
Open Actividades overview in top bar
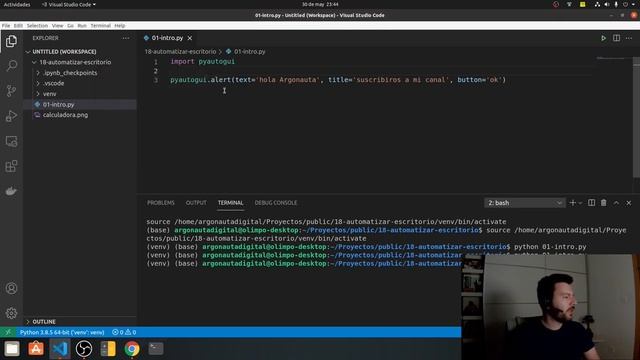(17, 4)
